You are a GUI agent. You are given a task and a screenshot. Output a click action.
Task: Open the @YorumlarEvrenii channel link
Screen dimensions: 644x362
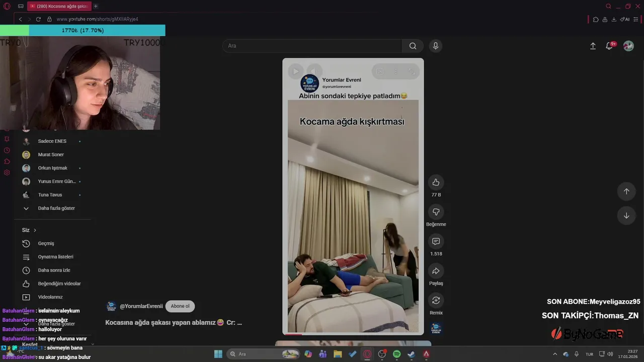pyautogui.click(x=141, y=306)
